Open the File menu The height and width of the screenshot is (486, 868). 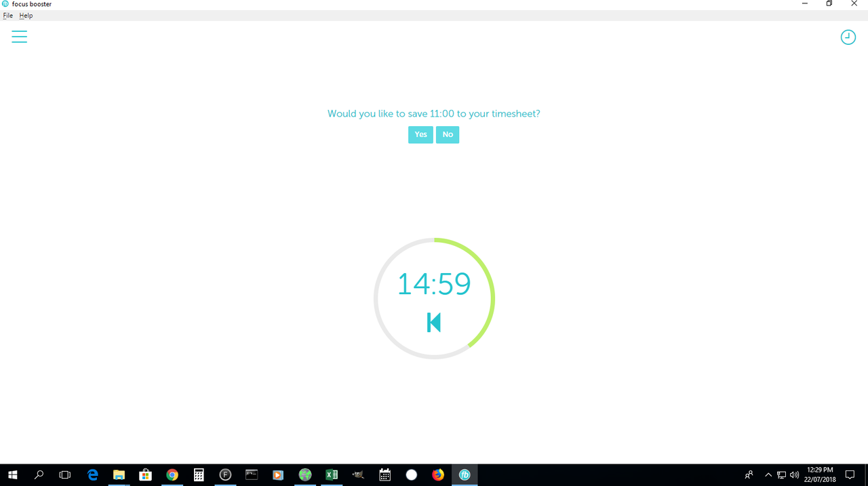[8, 16]
